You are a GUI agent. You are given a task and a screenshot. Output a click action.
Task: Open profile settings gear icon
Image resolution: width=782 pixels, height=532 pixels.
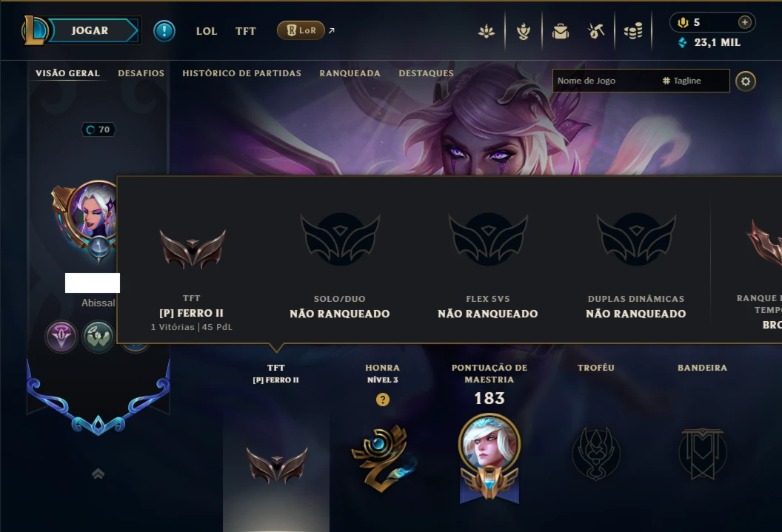coord(746,81)
